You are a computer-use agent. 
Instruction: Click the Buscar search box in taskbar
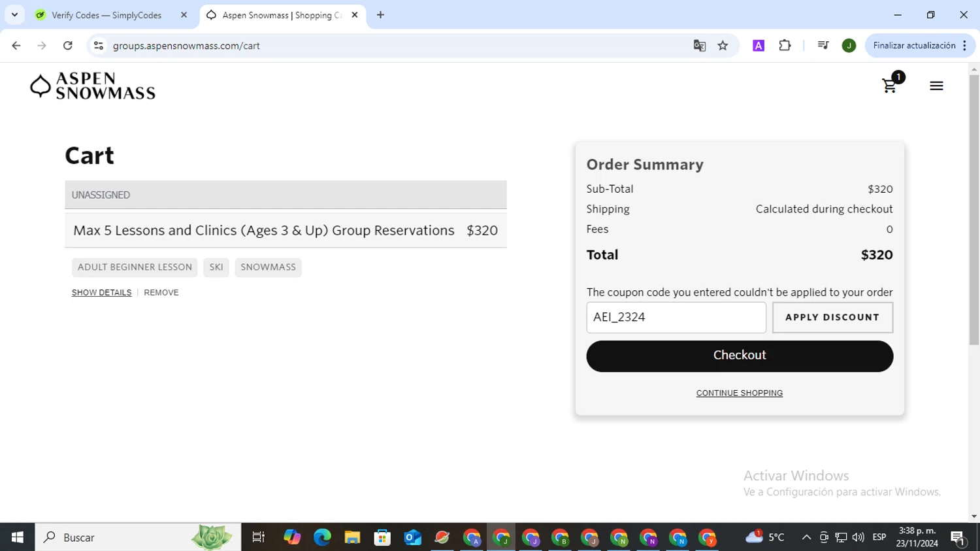[x=138, y=537]
